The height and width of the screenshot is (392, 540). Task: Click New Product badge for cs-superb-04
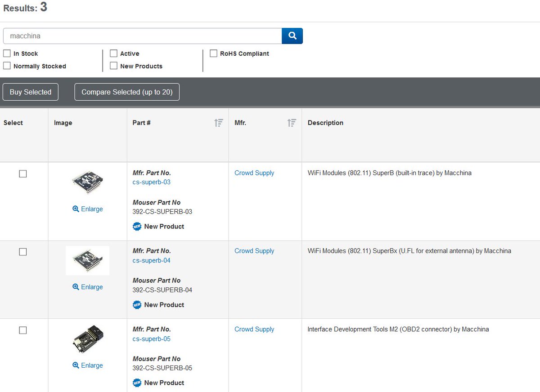(158, 305)
